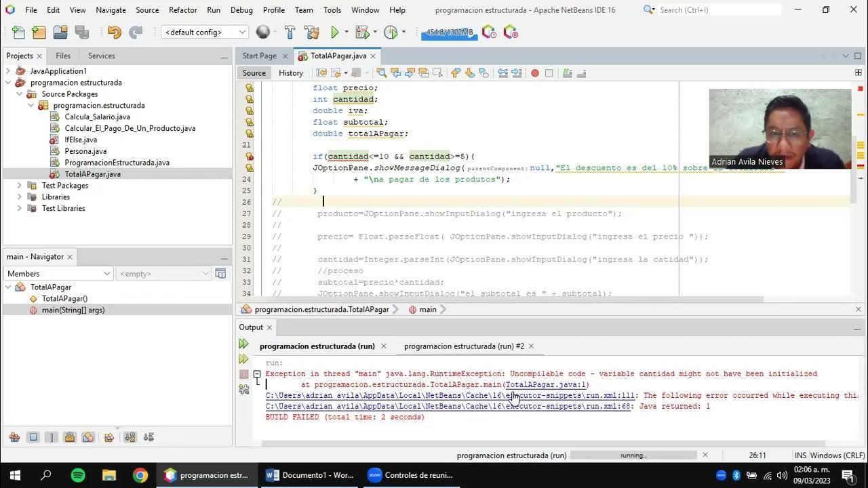Toggle Show Inherited Members in Navigator
The image size is (868, 488).
click(14, 437)
